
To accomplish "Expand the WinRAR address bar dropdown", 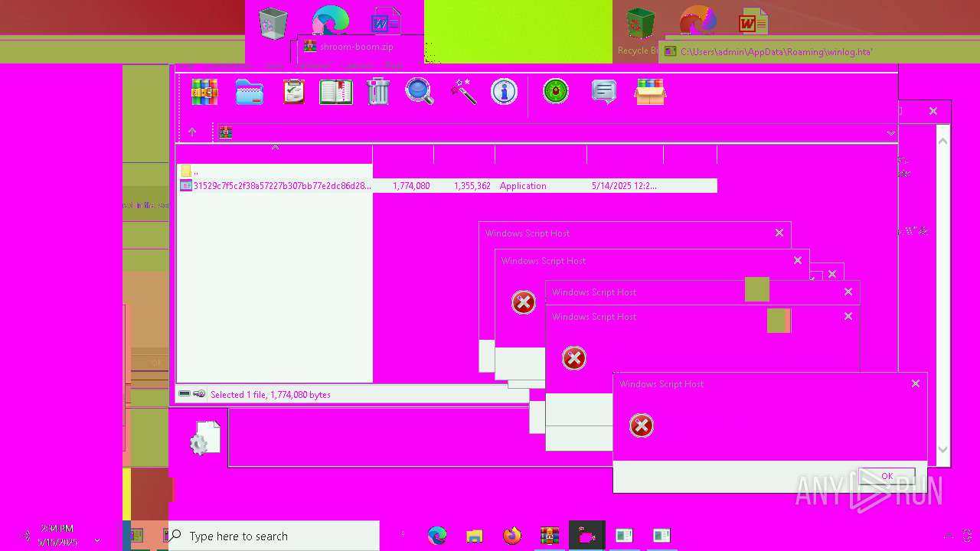I will point(890,133).
